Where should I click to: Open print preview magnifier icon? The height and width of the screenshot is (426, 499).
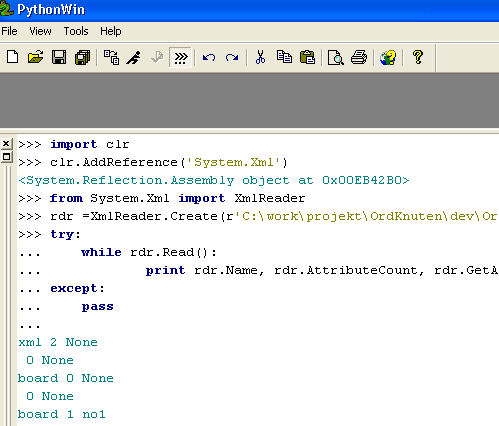click(336, 57)
